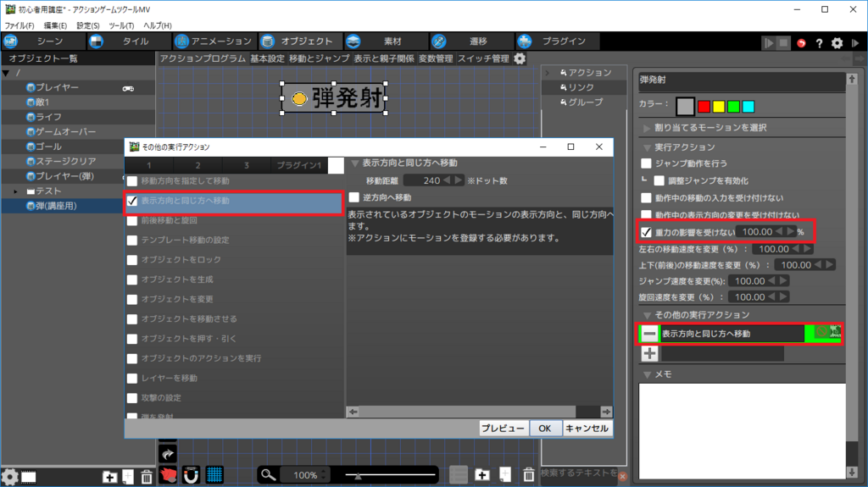Switch to プラグイン1 tab in dialog
The height and width of the screenshot is (487, 868).
click(299, 165)
